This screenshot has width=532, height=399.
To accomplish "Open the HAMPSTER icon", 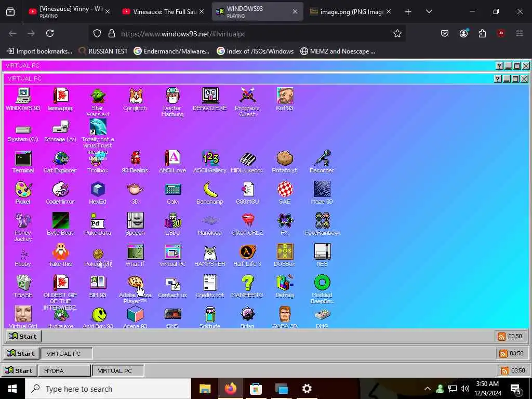I will point(210,255).
